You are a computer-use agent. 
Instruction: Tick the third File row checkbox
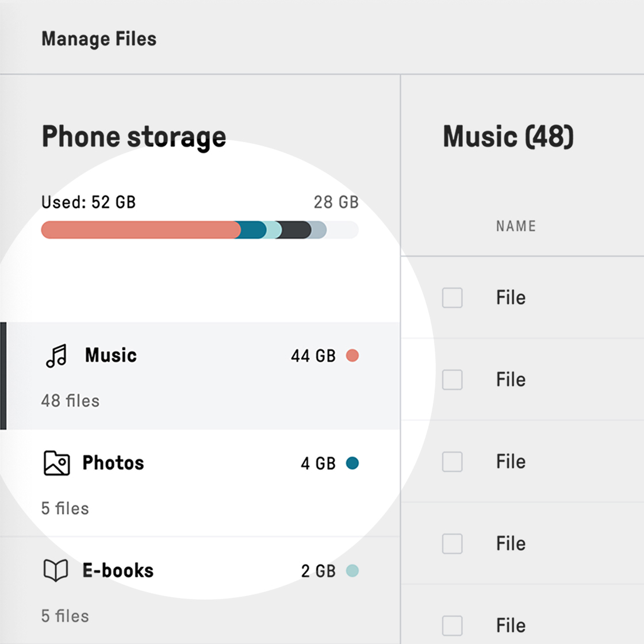pyautogui.click(x=452, y=462)
